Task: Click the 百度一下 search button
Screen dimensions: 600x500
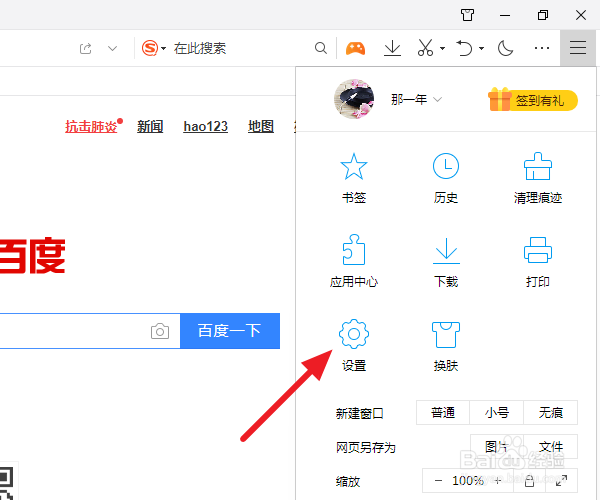Action: pyautogui.click(x=230, y=331)
